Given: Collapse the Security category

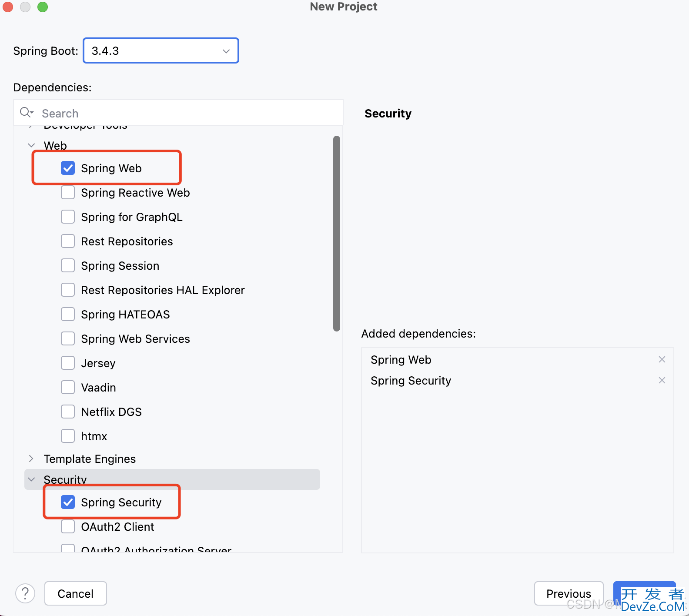Looking at the screenshot, I should 31,479.
